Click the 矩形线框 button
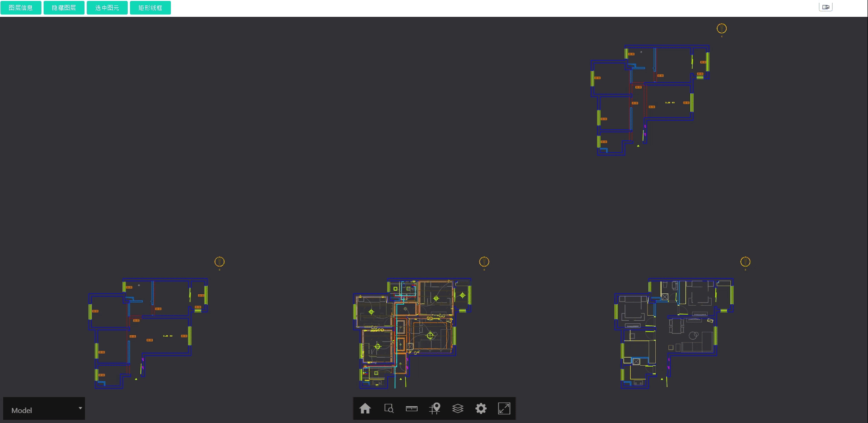This screenshot has height=423, width=868. click(150, 8)
